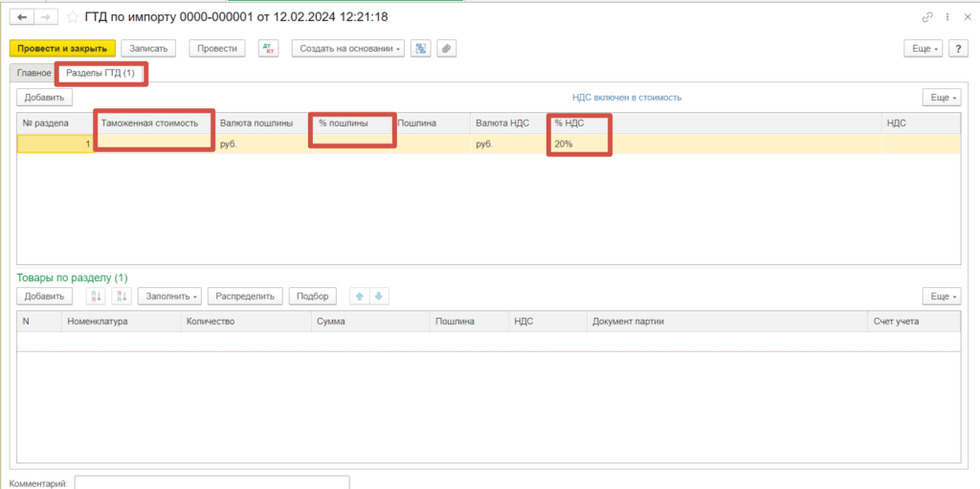
Task: Open attached files paperclip icon
Action: 445,49
